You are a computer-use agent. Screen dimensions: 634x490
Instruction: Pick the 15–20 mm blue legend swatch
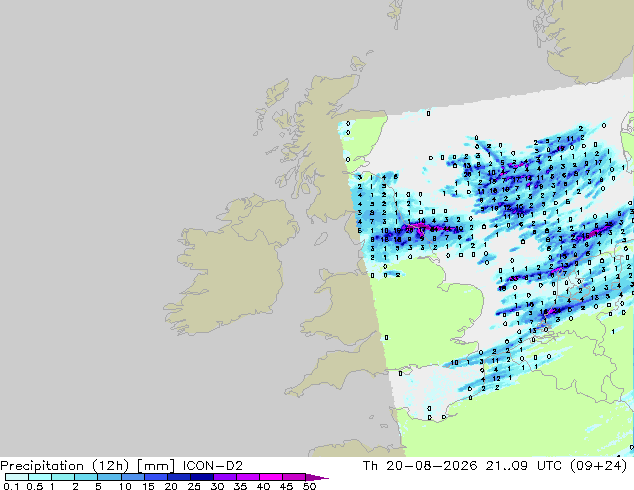click(156, 477)
